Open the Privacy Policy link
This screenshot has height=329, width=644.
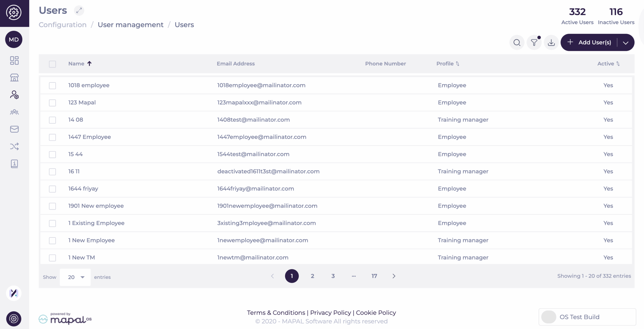330,313
